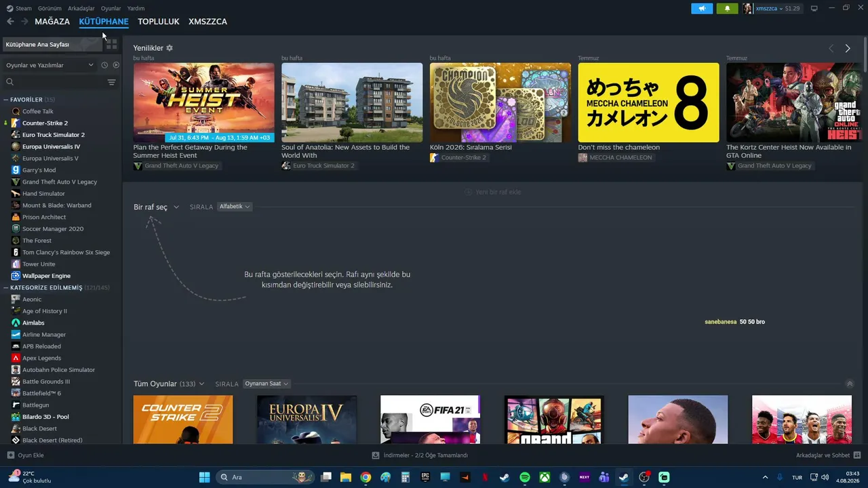
Task: Open the Arkadaşlar menu
Action: click(x=81, y=8)
